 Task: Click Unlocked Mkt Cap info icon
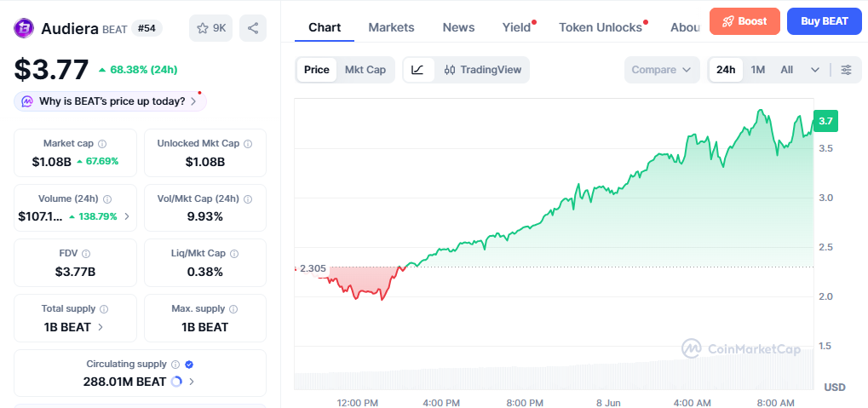248,144
